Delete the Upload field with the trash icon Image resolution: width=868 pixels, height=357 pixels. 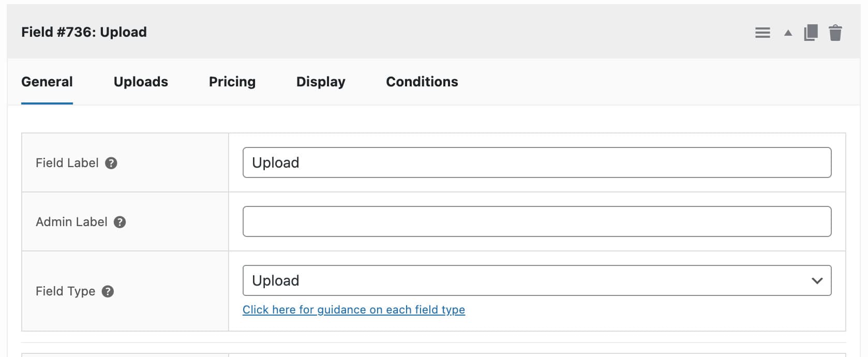(836, 32)
